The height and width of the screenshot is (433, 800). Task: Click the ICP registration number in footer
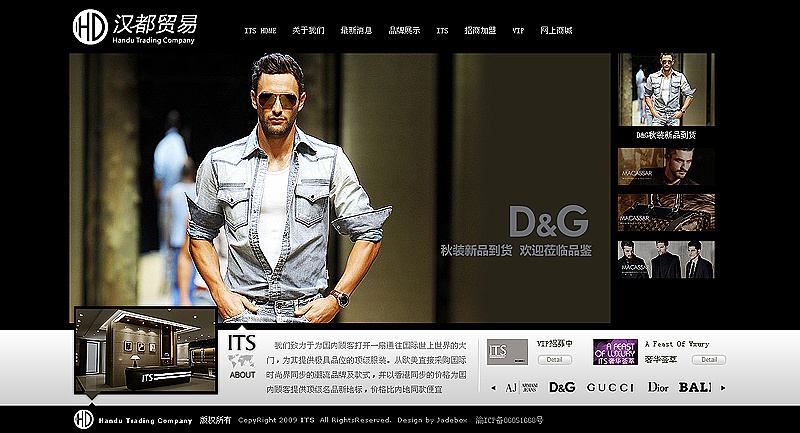coord(509,420)
